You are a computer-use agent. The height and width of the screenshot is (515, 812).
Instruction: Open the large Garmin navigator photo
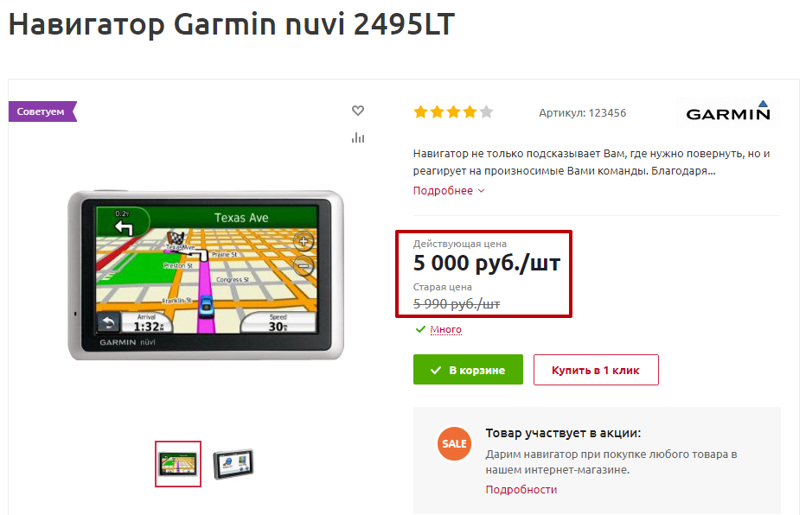tap(206, 276)
